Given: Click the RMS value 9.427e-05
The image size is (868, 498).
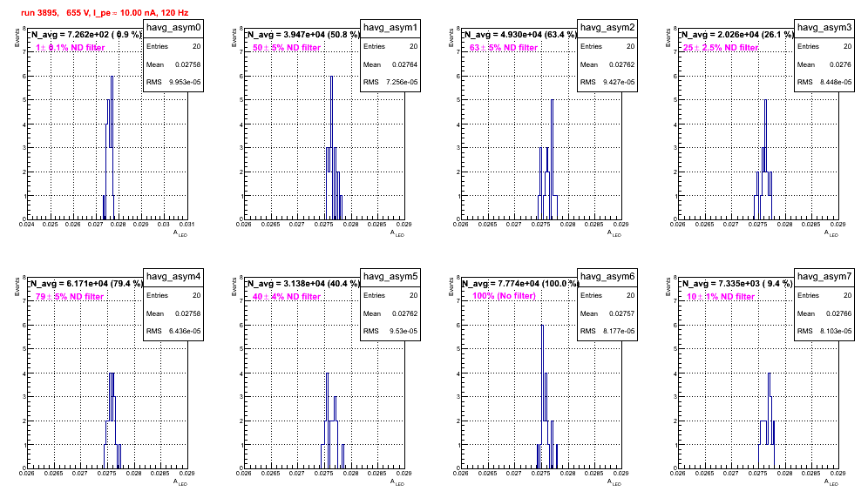Looking at the screenshot, I should [x=619, y=82].
